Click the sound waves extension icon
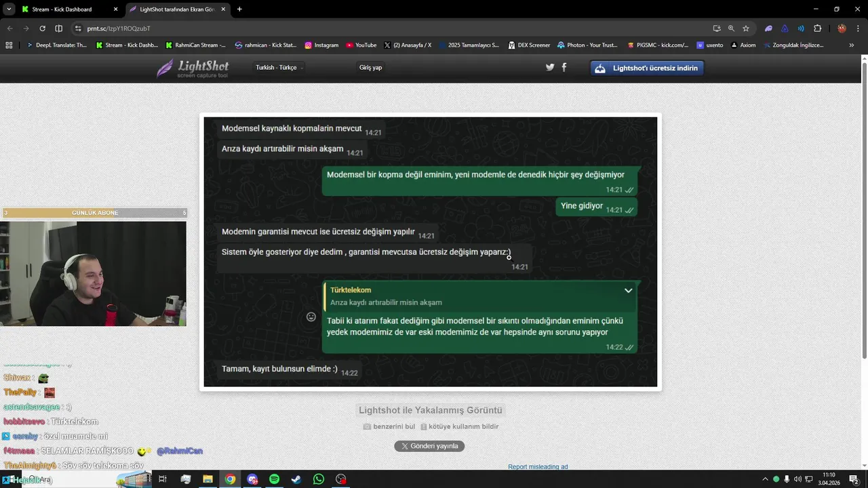Screen dimensions: 868x488 (801, 28)
